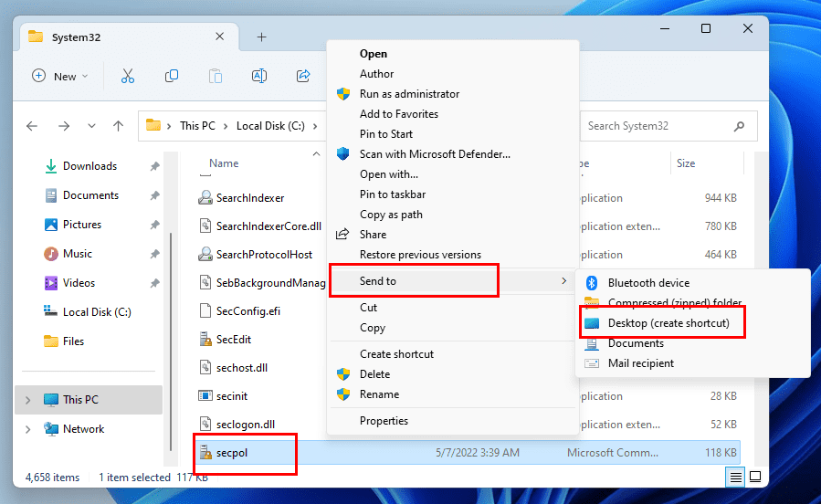
Task: Click the Rename toolbar icon
Action: tap(259, 77)
